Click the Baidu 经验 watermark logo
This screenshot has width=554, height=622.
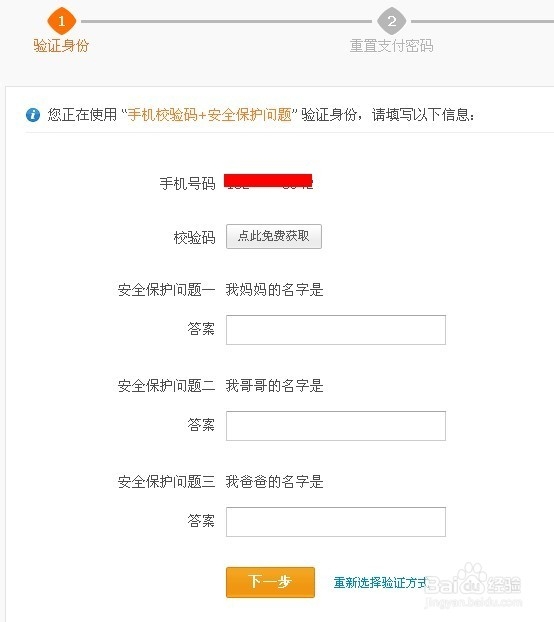[473, 585]
